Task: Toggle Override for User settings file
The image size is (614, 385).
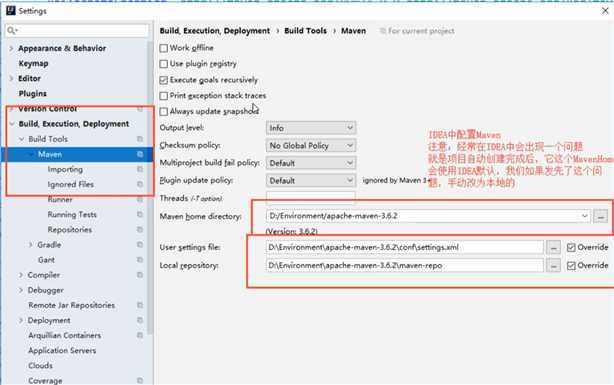Action: pos(571,247)
